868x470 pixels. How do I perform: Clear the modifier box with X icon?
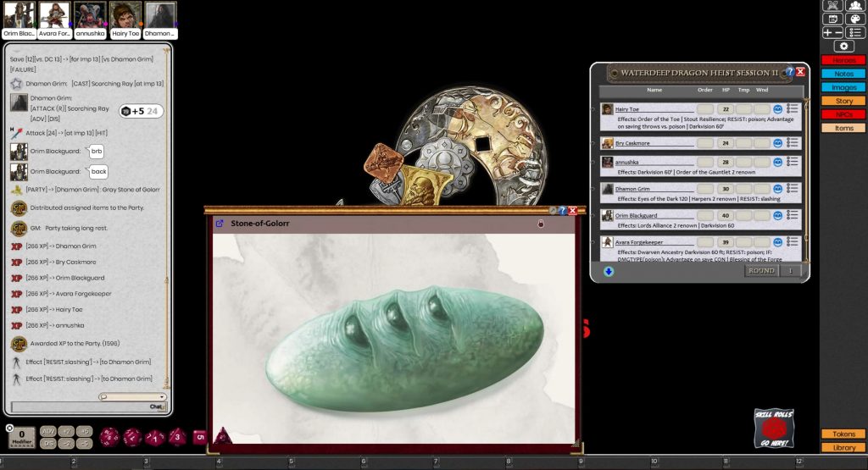click(x=9, y=428)
